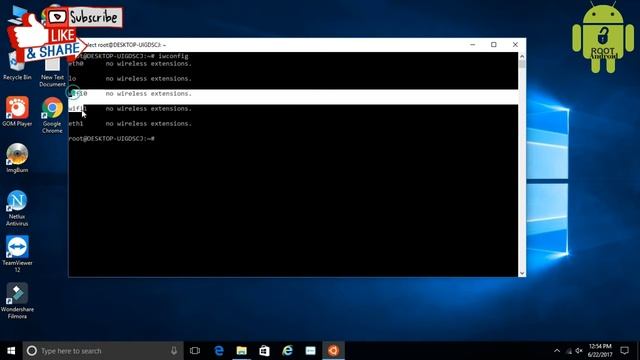
Task: Click the microphone icon in the search box
Action: click(174, 351)
